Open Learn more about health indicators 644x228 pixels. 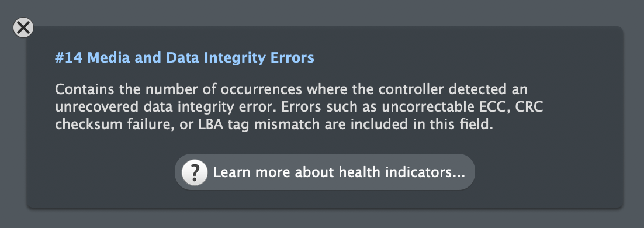coord(325,172)
